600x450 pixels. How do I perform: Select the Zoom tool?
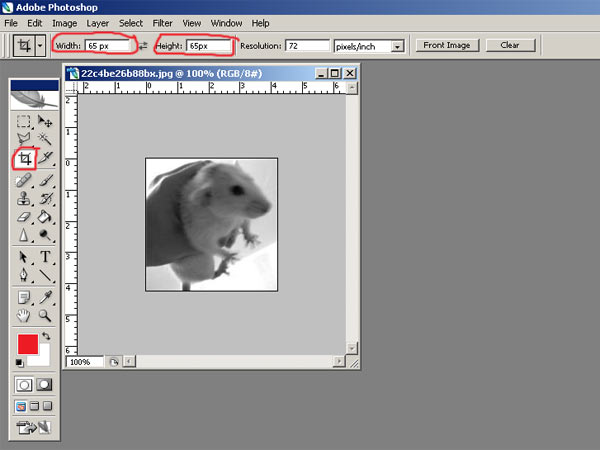tap(45, 316)
